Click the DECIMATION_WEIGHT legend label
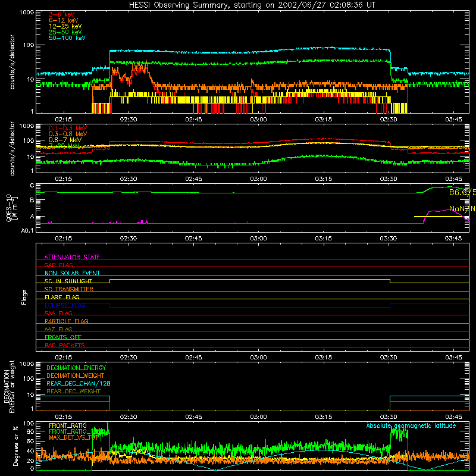Image resolution: width=476 pixels, height=476 pixels. pos(76,376)
